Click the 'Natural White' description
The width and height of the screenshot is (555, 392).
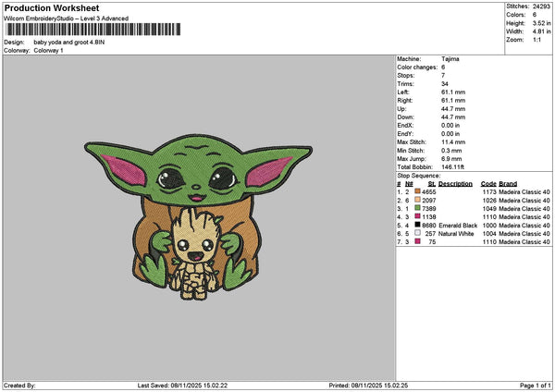pos(456,234)
